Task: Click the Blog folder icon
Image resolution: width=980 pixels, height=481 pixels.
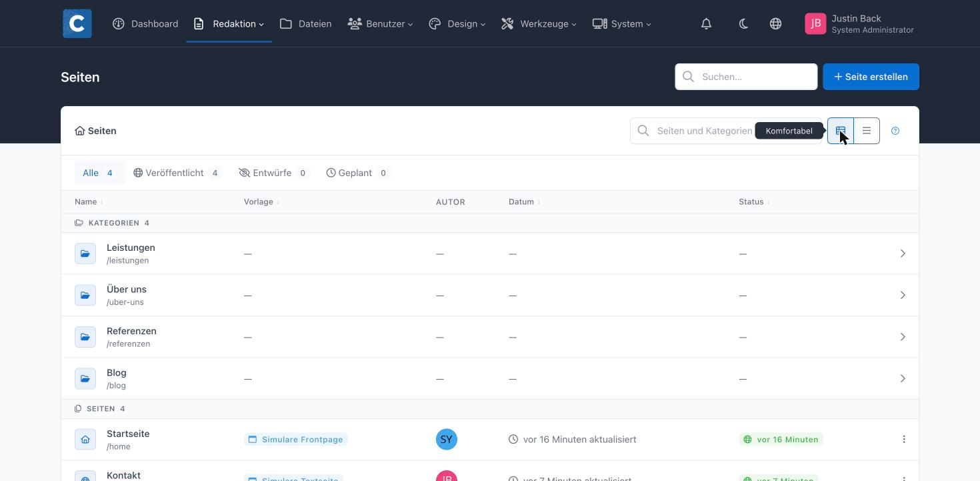Action: click(85, 378)
